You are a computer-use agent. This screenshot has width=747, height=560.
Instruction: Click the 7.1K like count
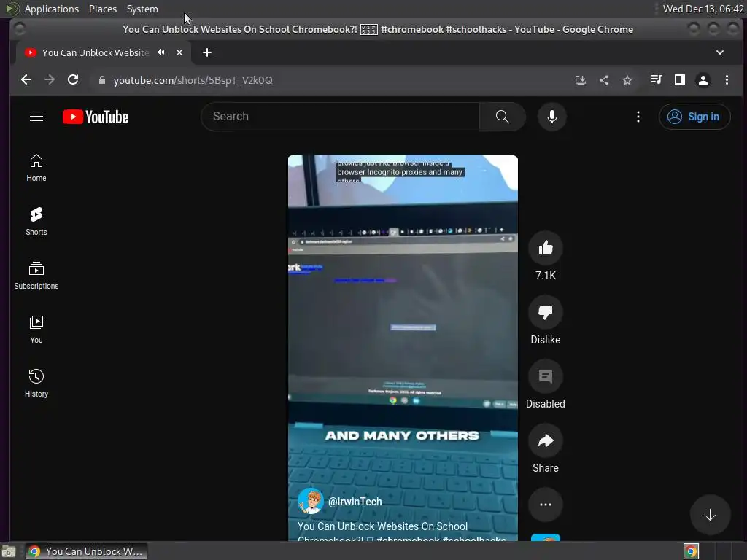(x=546, y=275)
